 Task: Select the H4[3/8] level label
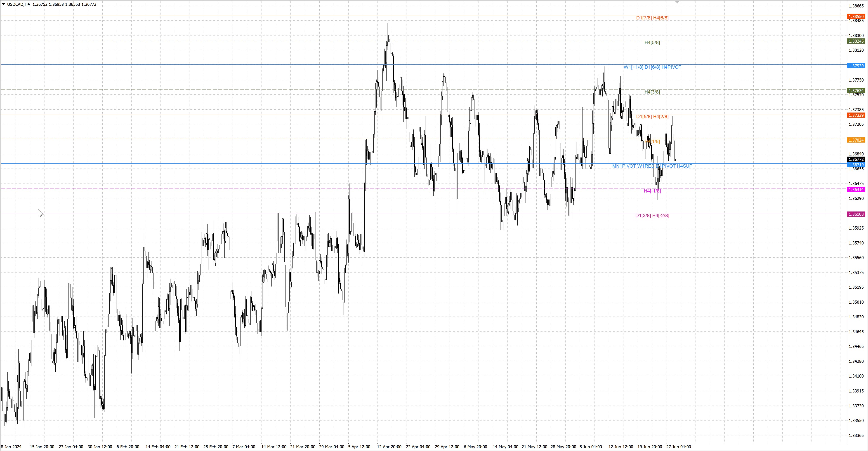[x=652, y=92]
